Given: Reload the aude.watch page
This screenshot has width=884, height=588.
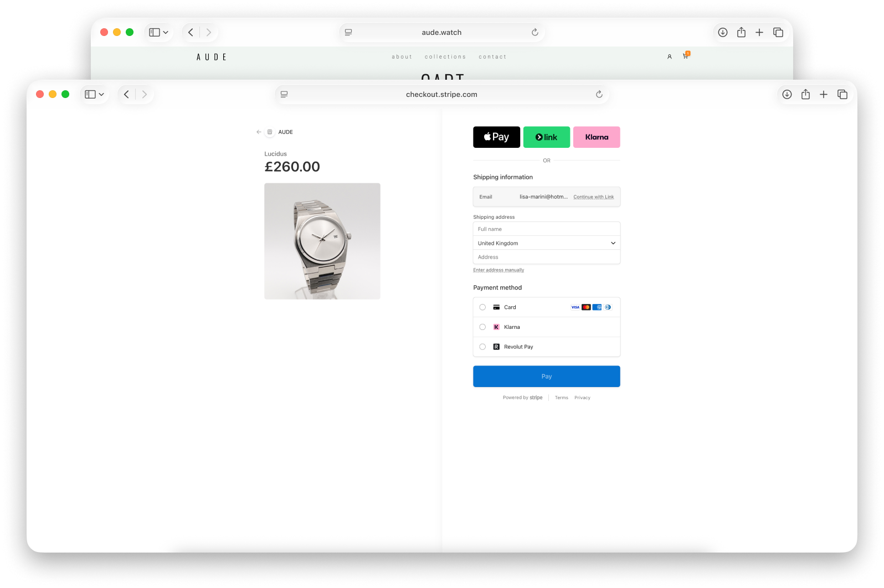Looking at the screenshot, I should click(534, 33).
